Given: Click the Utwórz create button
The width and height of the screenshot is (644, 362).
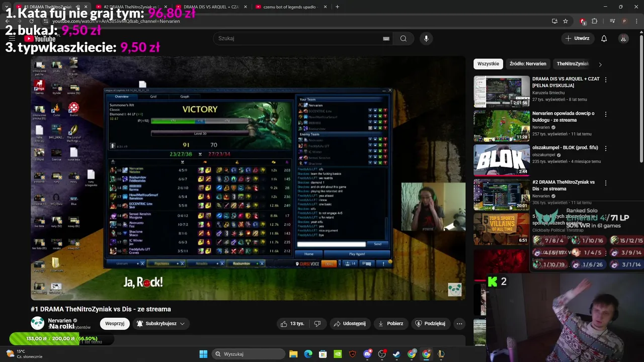Looking at the screenshot, I should click(x=577, y=38).
